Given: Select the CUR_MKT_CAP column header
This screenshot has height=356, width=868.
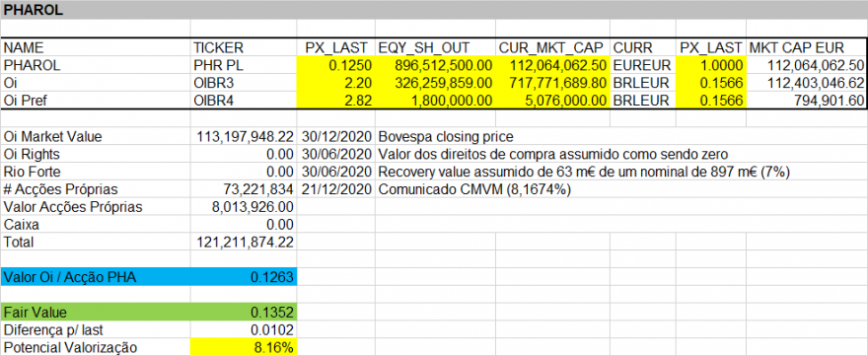Looking at the screenshot, I should (x=552, y=47).
